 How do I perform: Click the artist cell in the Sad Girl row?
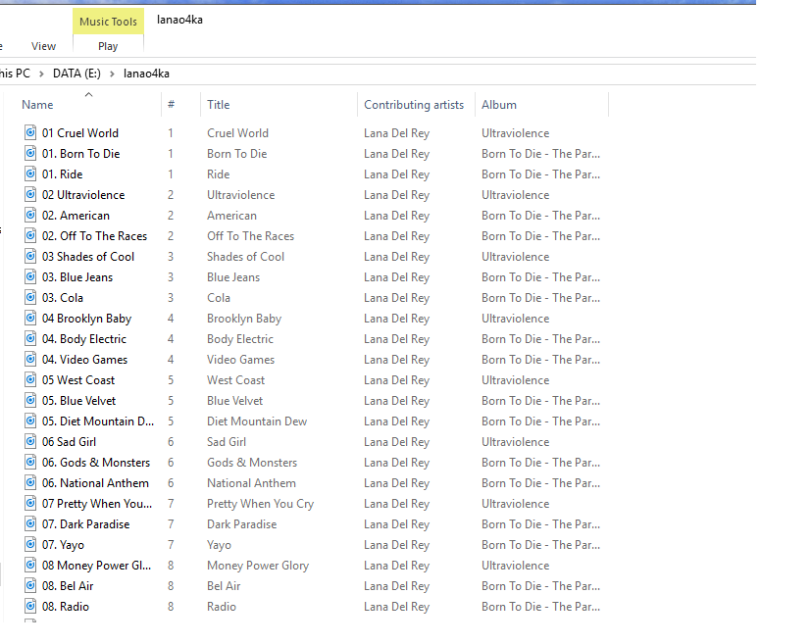[396, 442]
